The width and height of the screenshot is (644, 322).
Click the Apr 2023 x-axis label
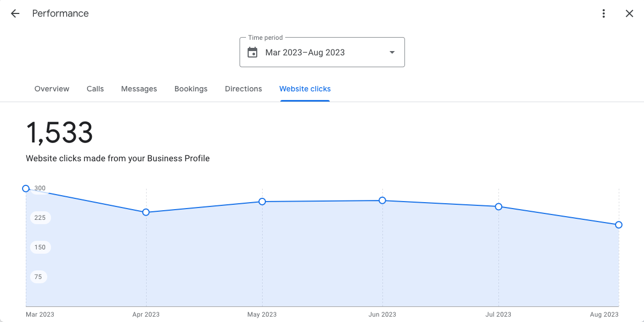click(x=146, y=314)
